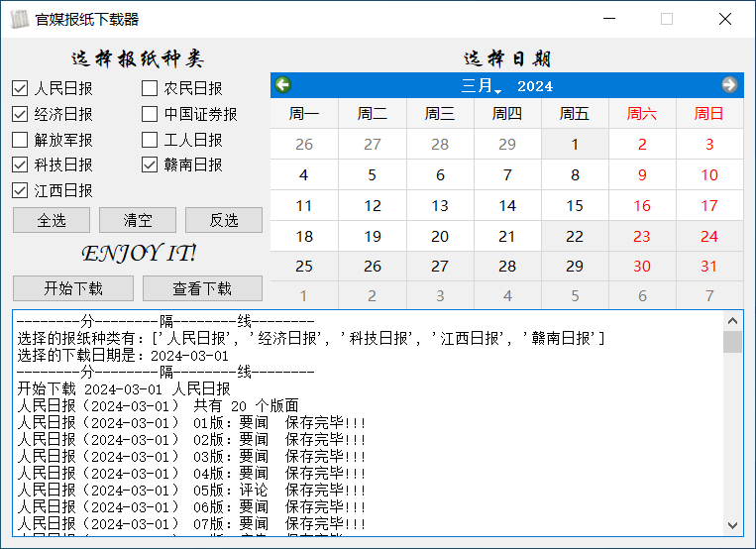
Task: Select March 13 in calendar
Action: pyautogui.click(x=440, y=205)
